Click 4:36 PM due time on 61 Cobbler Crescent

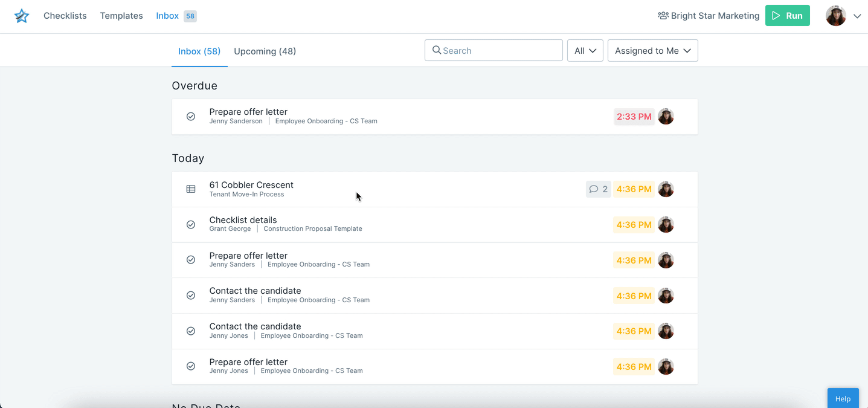[634, 189]
